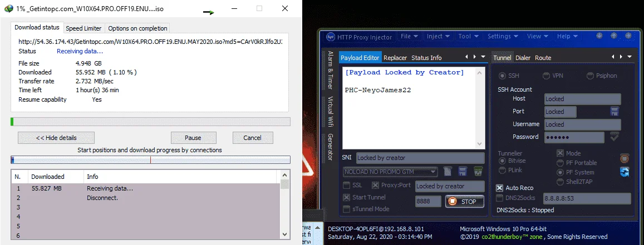This screenshot has width=644, height=245.
Task: Open the Route tab
Action: coord(543,58)
